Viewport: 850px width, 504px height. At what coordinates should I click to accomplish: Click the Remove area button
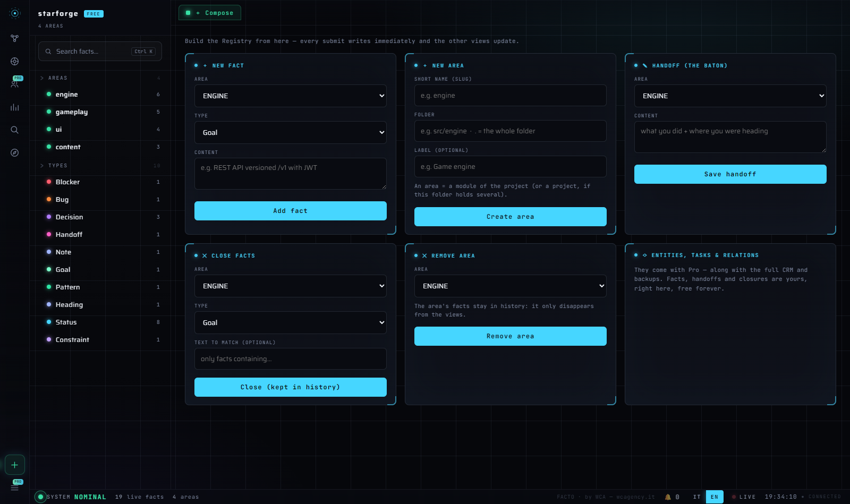[511, 336]
